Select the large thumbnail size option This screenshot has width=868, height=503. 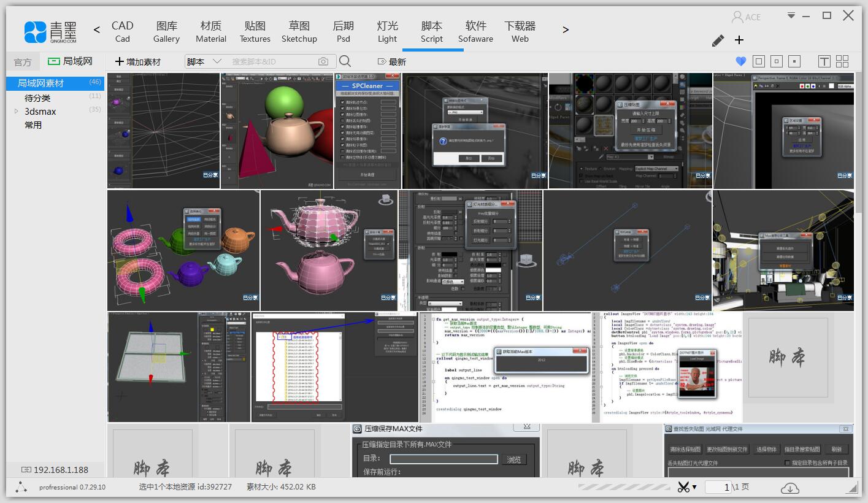click(759, 61)
